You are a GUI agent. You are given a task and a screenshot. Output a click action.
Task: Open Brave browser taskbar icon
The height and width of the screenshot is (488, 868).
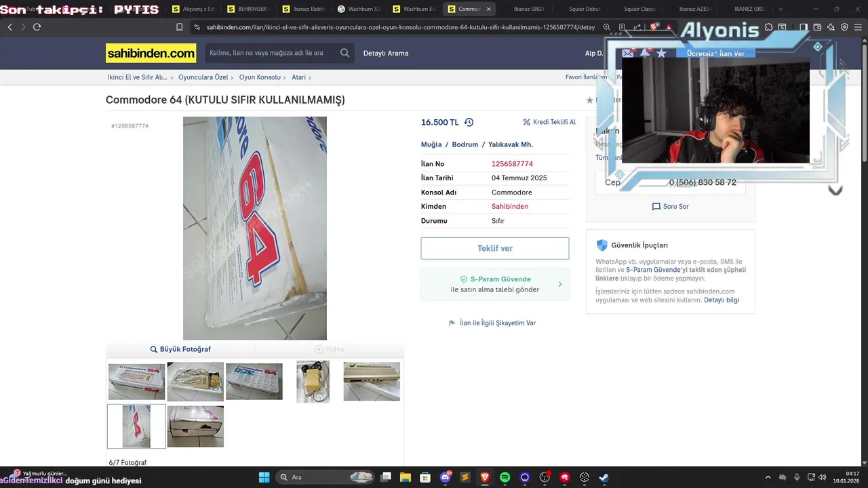click(485, 477)
